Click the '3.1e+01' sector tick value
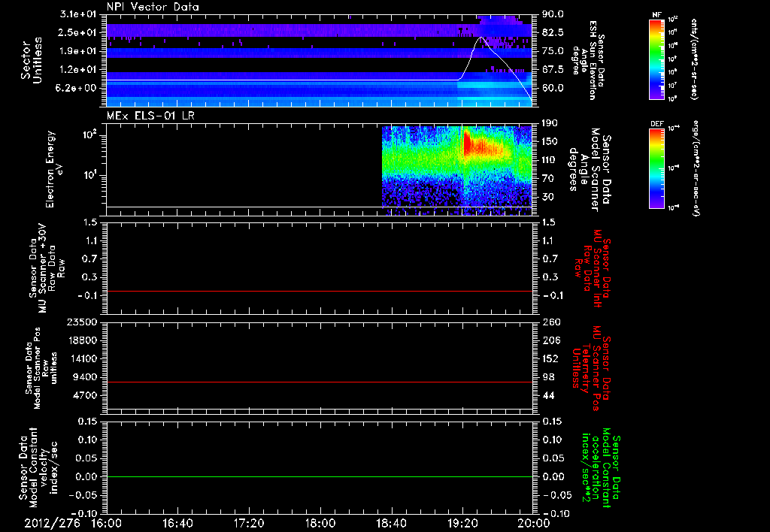770x532 pixels. point(78,14)
